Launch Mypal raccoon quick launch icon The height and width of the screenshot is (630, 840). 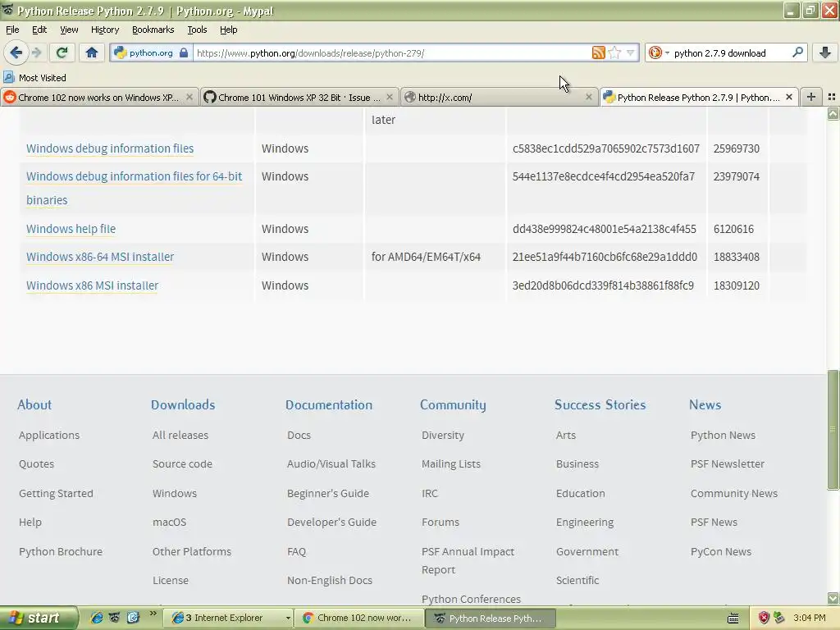coord(114,618)
